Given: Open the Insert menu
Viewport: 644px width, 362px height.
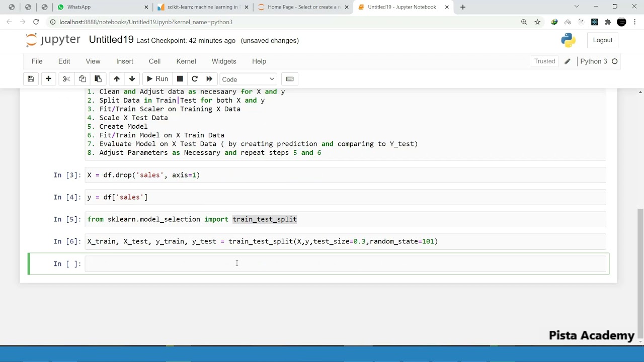Looking at the screenshot, I should point(125,61).
